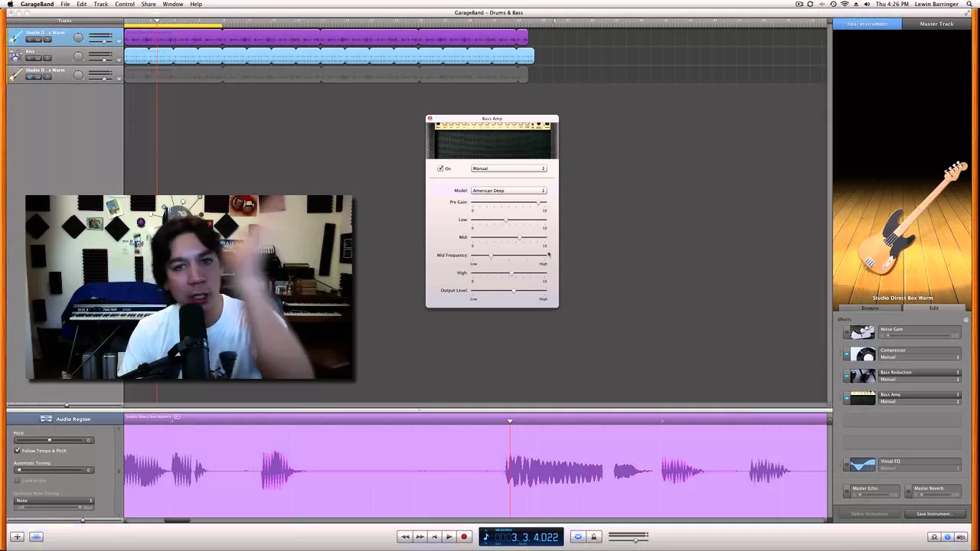Click the bass guitar icon of selected track
980x551 pixels.
15,37
